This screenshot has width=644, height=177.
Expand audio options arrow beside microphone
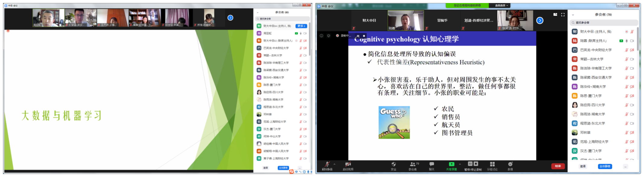coord(335,164)
